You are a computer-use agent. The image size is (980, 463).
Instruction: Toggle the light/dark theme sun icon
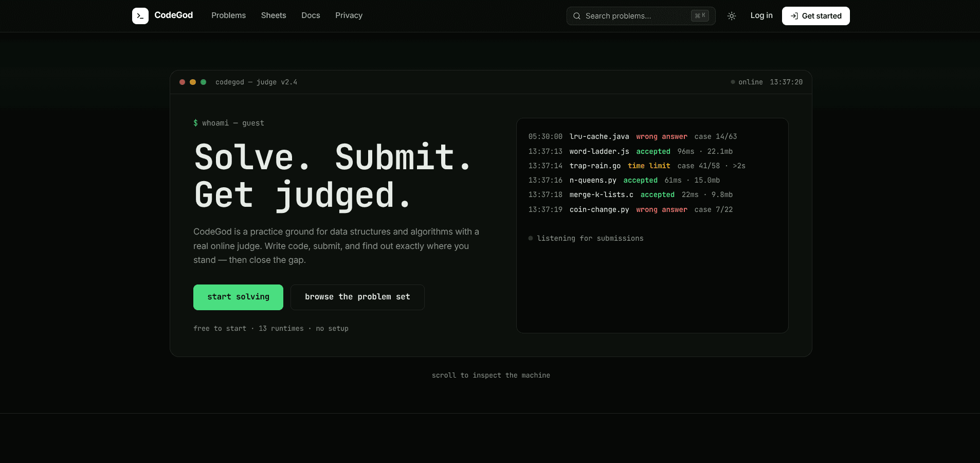[x=732, y=16]
